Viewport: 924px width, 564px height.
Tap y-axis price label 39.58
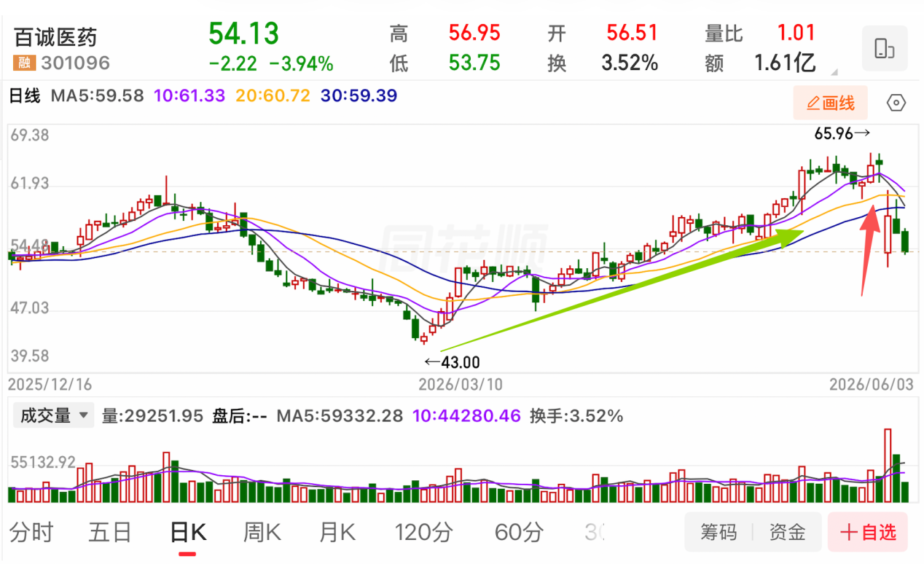coord(31,356)
